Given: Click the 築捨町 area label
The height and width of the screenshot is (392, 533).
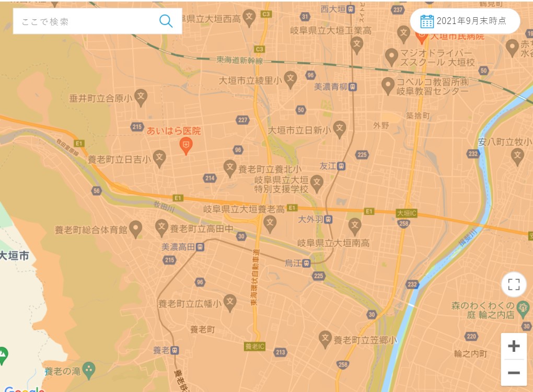Looking at the screenshot, I should pos(418,115).
